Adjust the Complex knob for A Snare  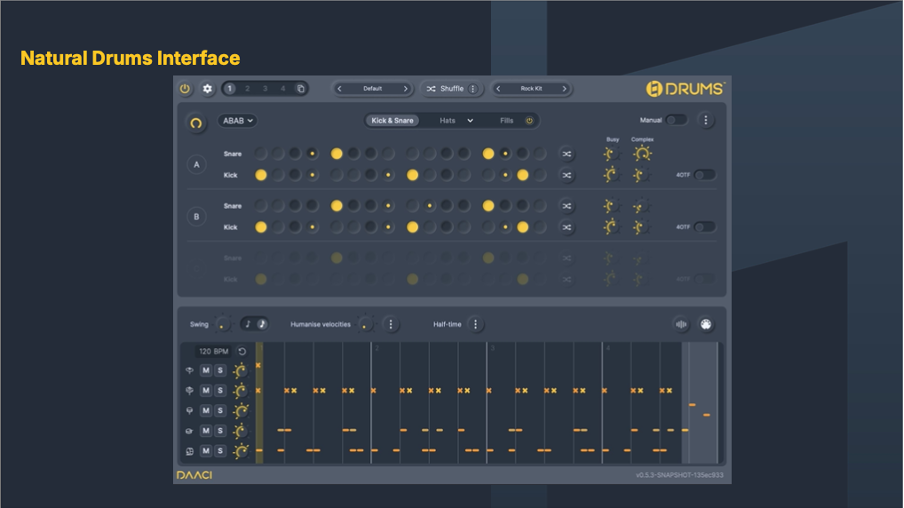coord(642,153)
